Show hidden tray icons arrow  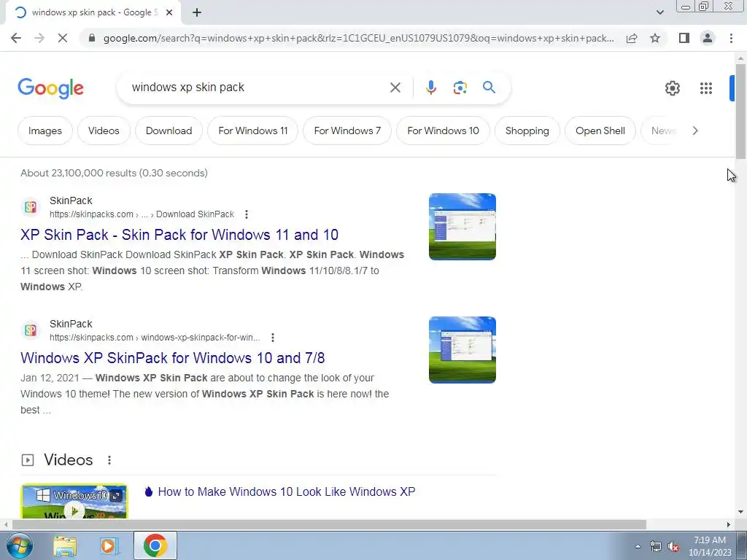click(638, 546)
